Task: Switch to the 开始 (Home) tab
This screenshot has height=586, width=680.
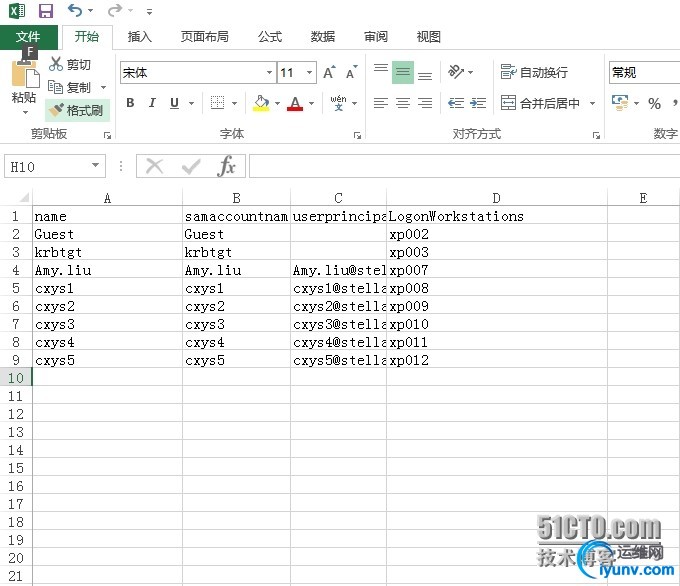Action: (87, 37)
